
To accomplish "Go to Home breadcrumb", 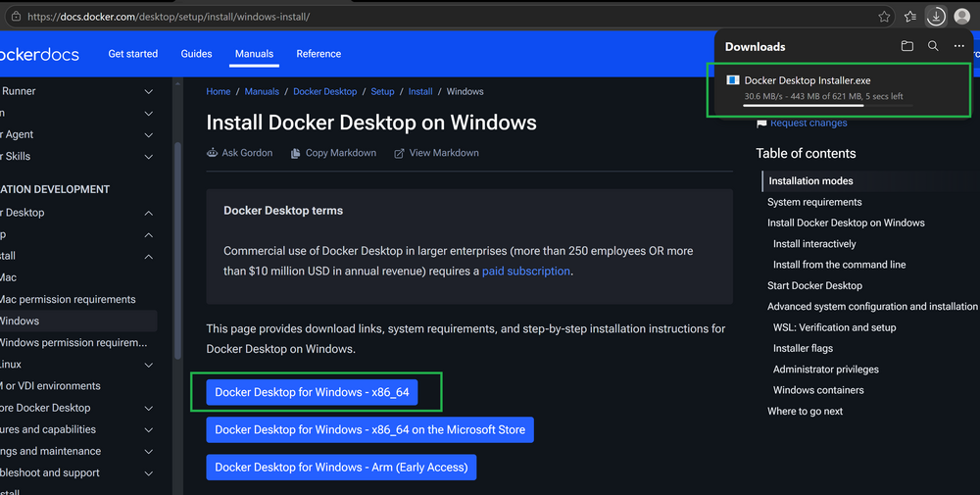I will (x=219, y=91).
